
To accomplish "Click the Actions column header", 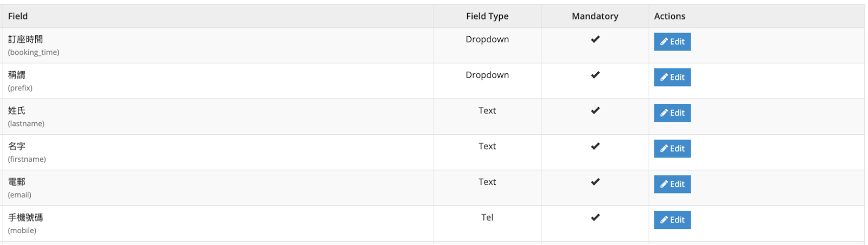I will click(x=669, y=16).
